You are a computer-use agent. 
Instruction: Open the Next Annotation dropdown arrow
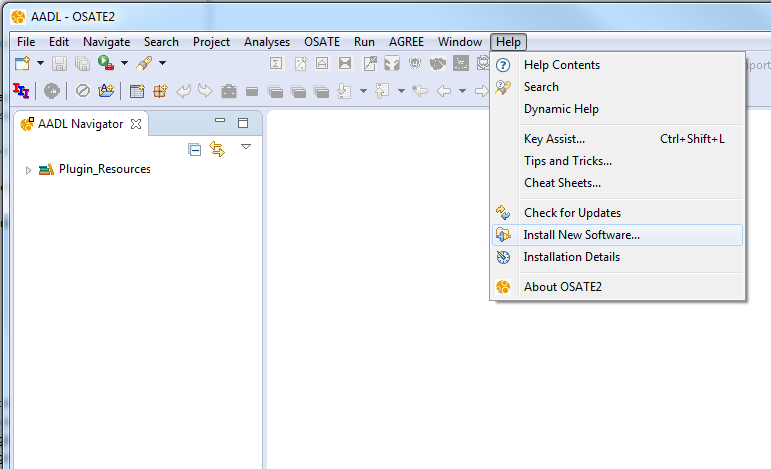click(x=363, y=91)
